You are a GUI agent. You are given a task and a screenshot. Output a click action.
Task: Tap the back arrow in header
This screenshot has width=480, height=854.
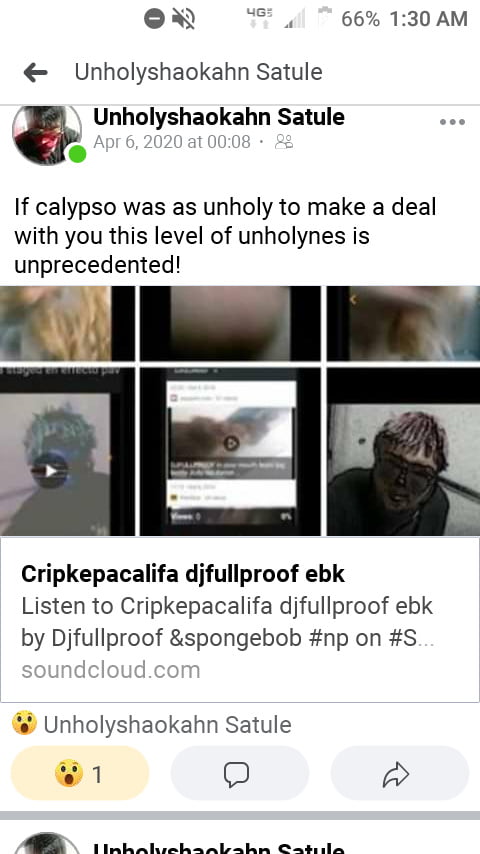[x=35, y=72]
